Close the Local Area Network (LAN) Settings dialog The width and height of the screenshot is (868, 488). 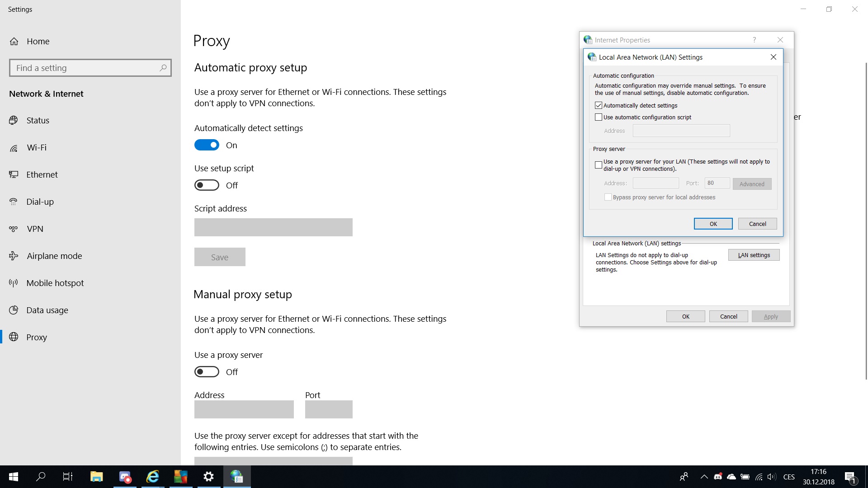coord(774,57)
